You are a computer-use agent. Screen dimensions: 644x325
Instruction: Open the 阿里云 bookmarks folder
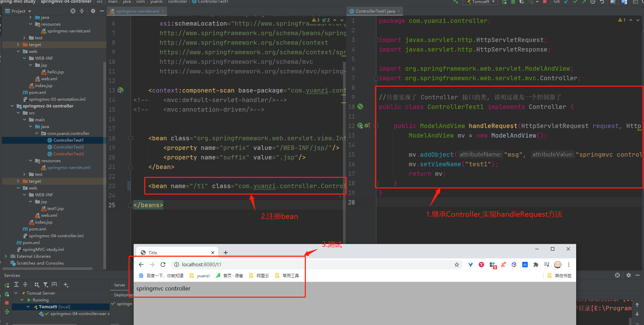point(259,276)
